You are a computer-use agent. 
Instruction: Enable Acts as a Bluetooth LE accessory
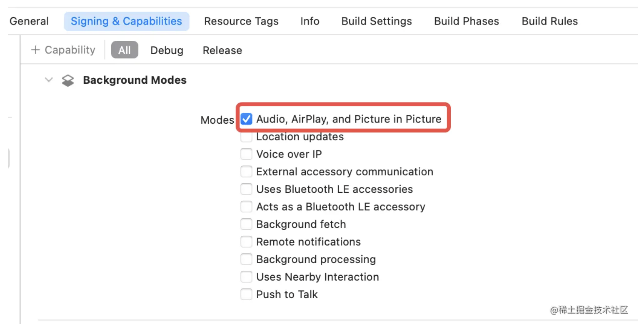pyautogui.click(x=246, y=207)
